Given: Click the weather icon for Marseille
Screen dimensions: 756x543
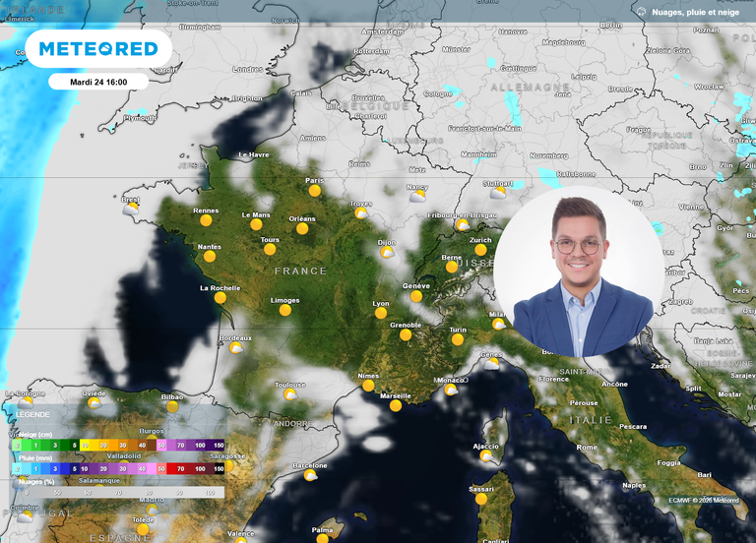Looking at the screenshot, I should coord(395,405).
